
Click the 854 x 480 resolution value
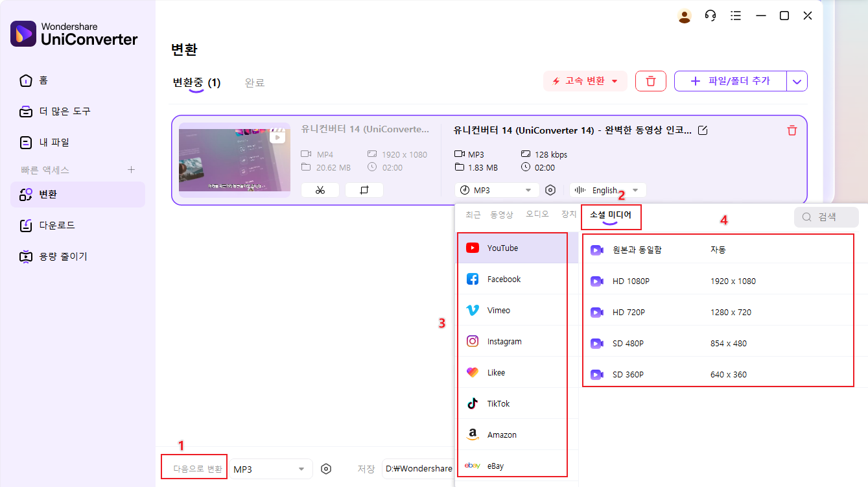click(x=729, y=343)
